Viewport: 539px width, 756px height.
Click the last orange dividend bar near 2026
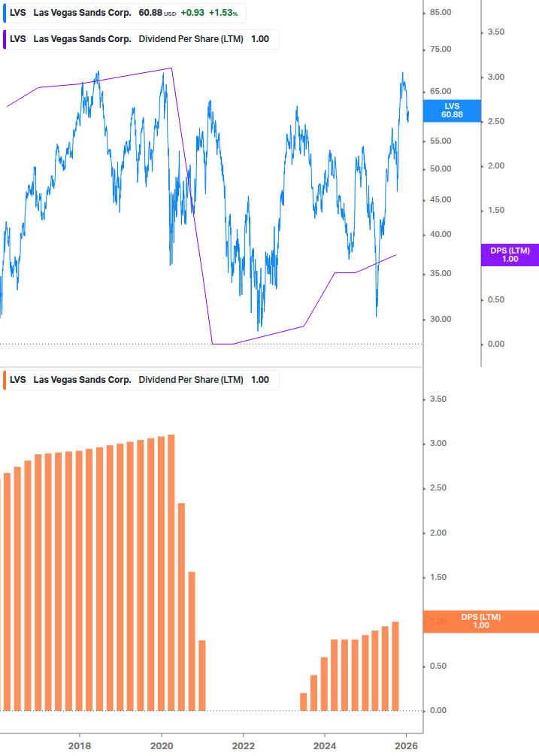coord(395,666)
